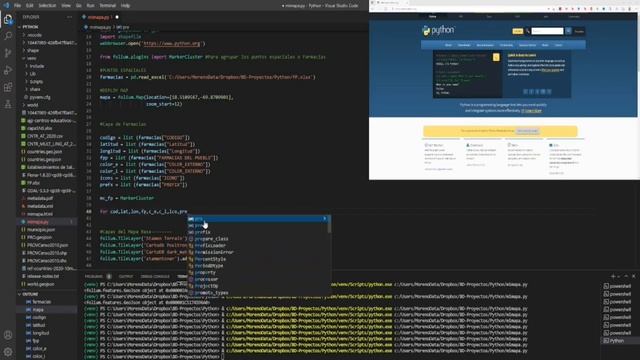Viewport: 640px width, 360px height.
Task: Open the Selection menu
Action: pos(47,6)
